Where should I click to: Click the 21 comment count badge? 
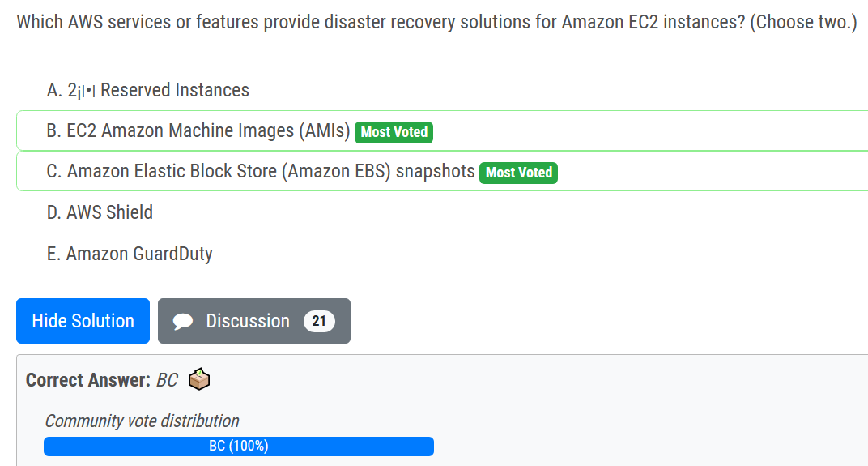[319, 321]
